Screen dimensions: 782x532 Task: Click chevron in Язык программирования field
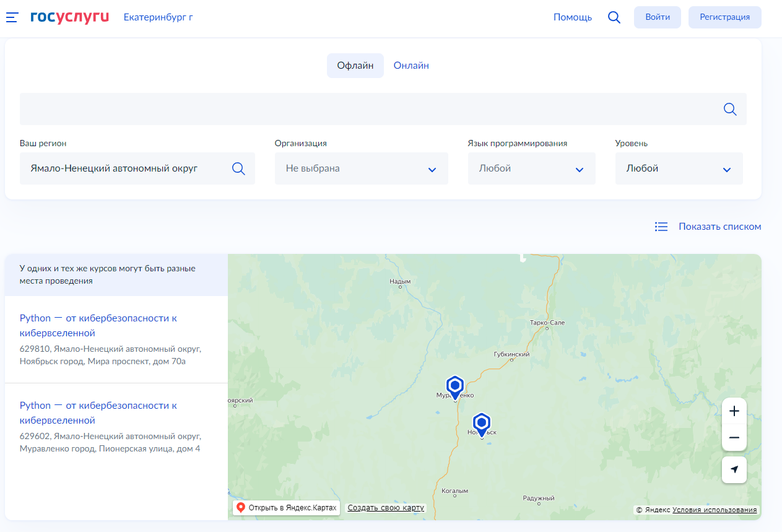click(580, 170)
